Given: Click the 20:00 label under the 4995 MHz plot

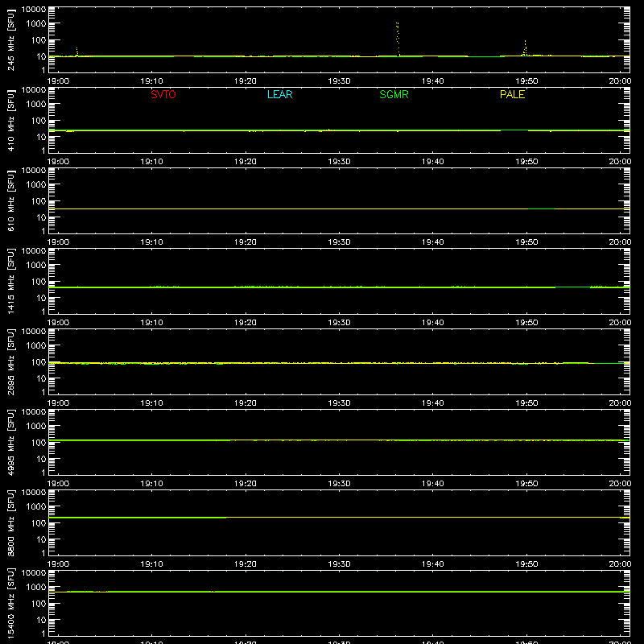Looking at the screenshot, I should (620, 484).
